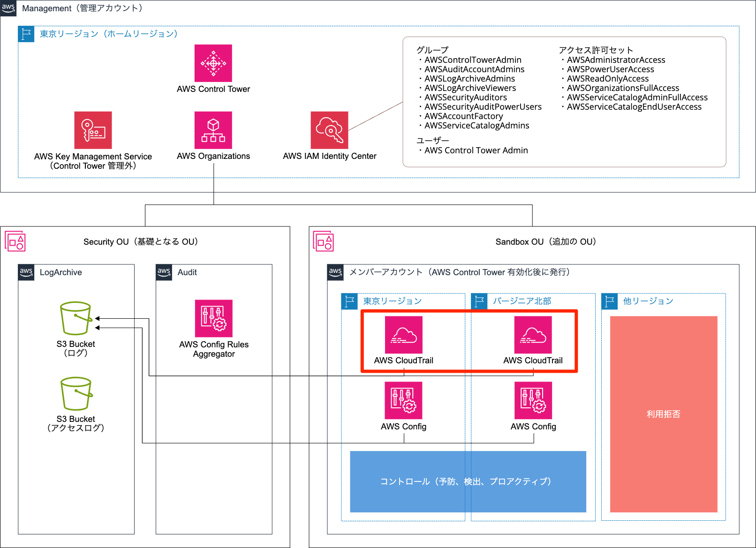Select the Virginia region AWS Config icon
Screen dimensions: 756x548
coord(533,401)
